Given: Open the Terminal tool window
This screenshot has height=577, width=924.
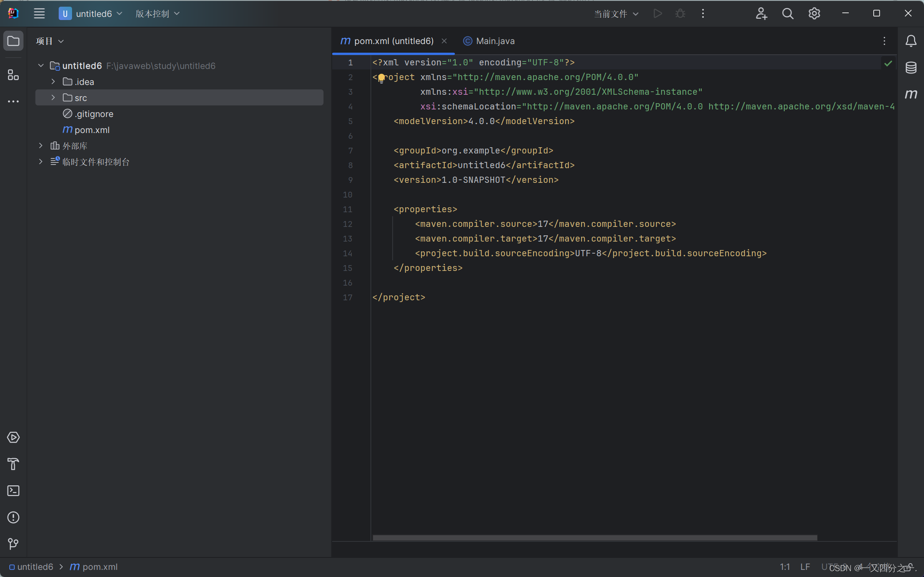Looking at the screenshot, I should point(13,491).
